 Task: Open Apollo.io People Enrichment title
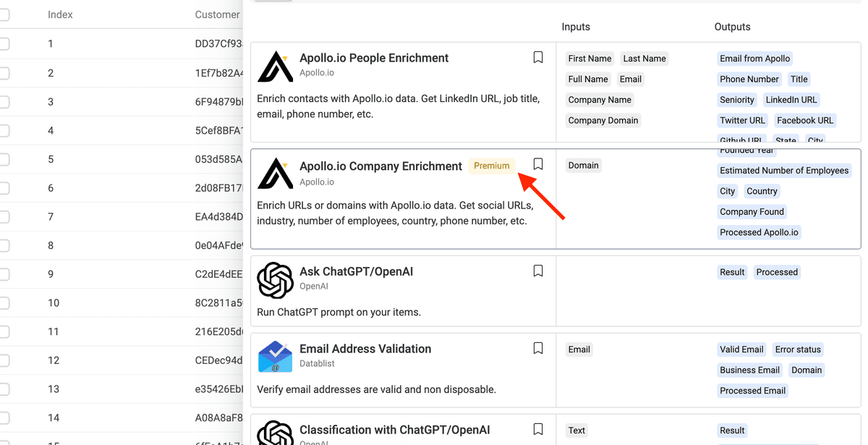coord(374,58)
